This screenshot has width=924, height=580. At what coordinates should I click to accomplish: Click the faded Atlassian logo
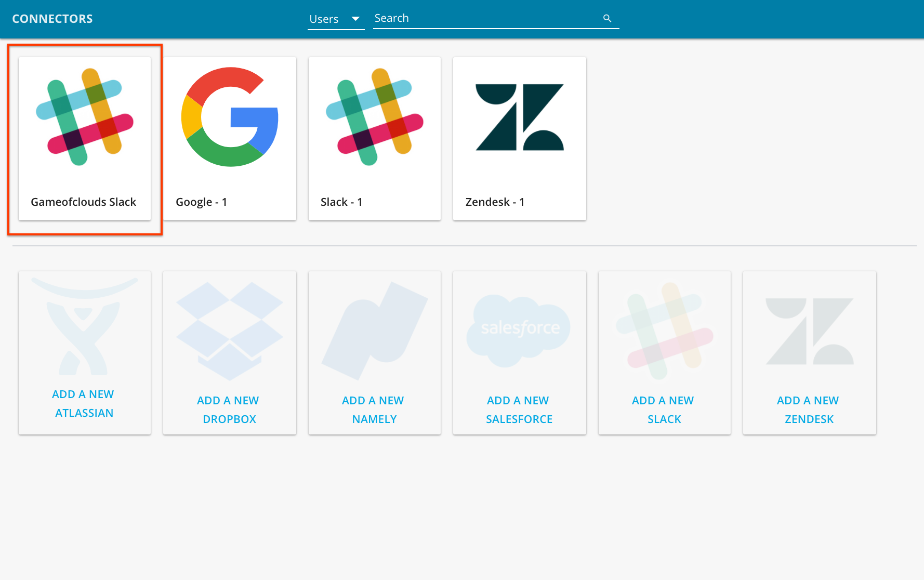tap(84, 326)
